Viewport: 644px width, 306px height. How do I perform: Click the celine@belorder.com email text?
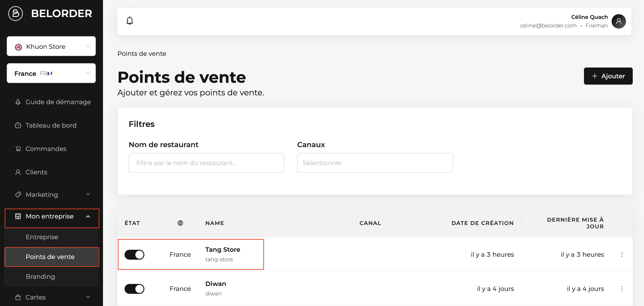tap(548, 26)
